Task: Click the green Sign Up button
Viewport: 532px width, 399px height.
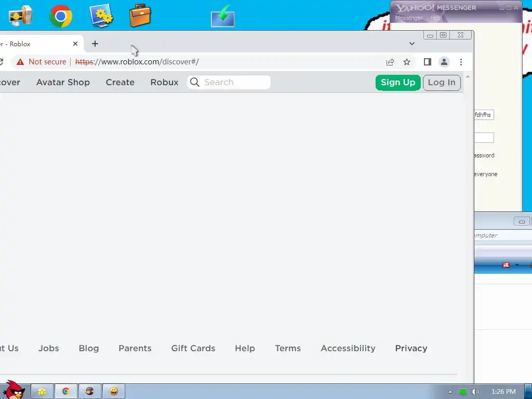Action: click(398, 83)
